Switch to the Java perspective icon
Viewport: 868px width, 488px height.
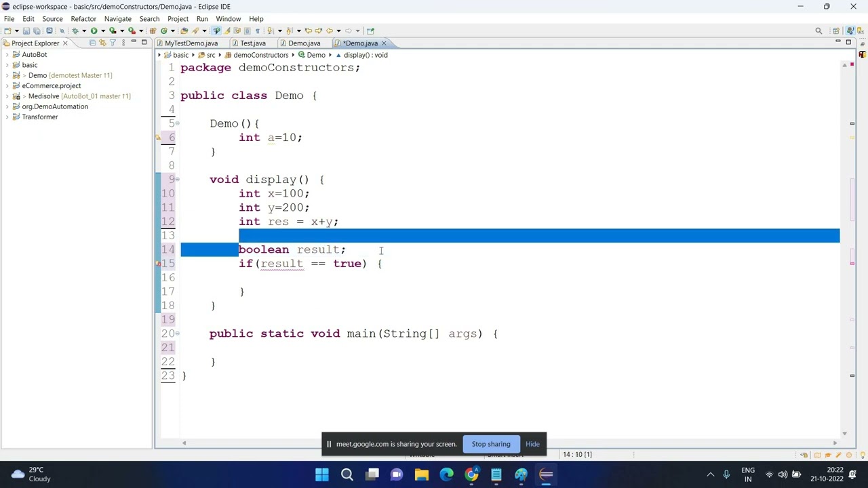850,30
